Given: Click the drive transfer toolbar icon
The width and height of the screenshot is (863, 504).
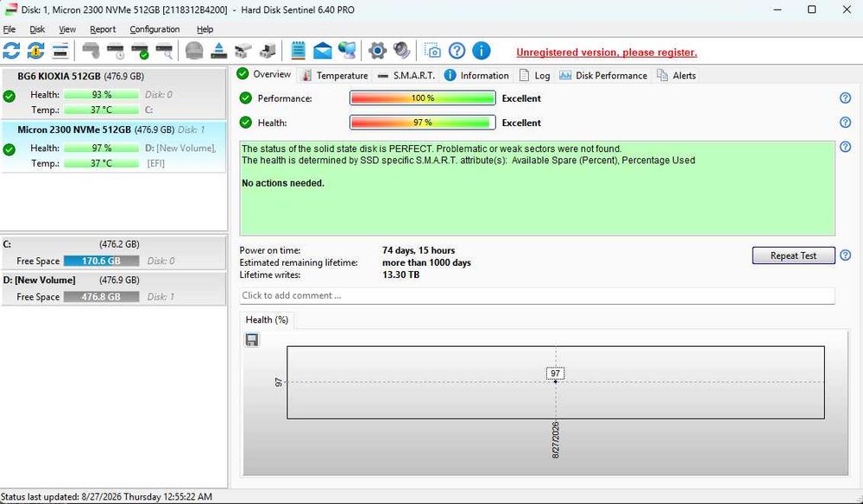Looking at the screenshot, I should 268,51.
